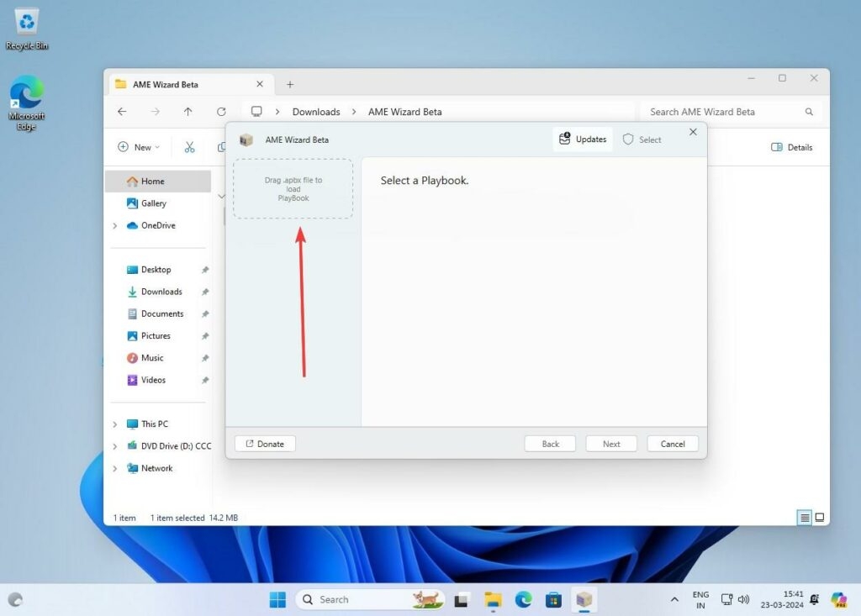Switch to large thumbnails view toggle
The height and width of the screenshot is (616, 861).
820,518
